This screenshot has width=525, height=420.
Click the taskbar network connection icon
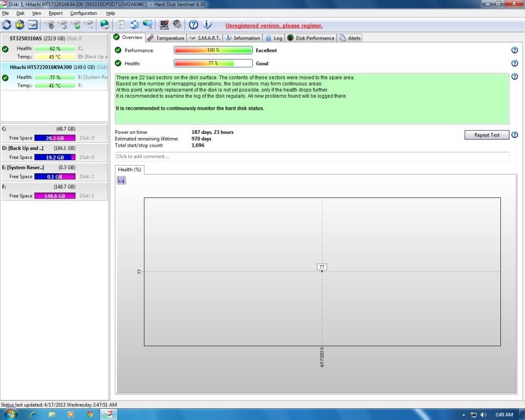[473, 415]
